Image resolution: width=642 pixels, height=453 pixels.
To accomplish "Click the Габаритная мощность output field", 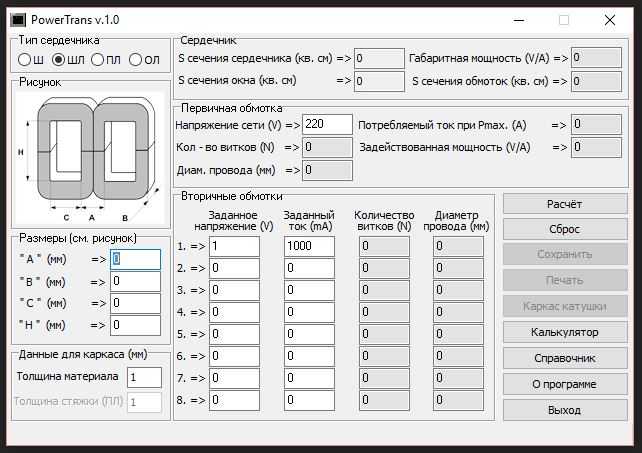I will click(x=597, y=57).
